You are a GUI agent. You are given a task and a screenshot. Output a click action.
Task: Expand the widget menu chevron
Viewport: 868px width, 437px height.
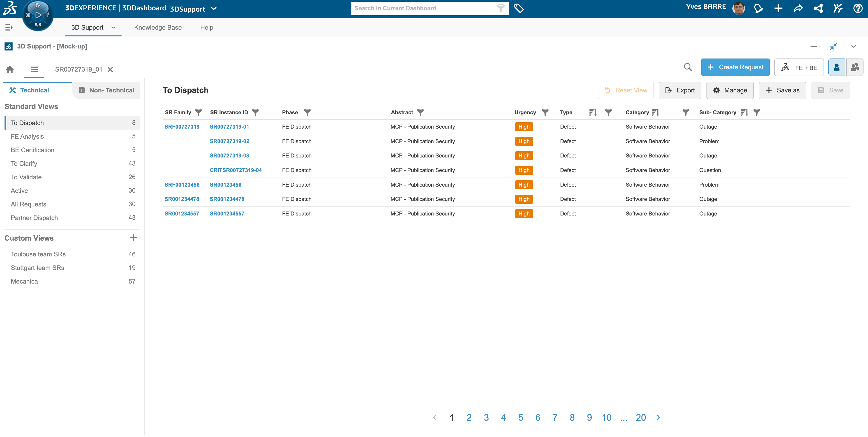coord(853,46)
